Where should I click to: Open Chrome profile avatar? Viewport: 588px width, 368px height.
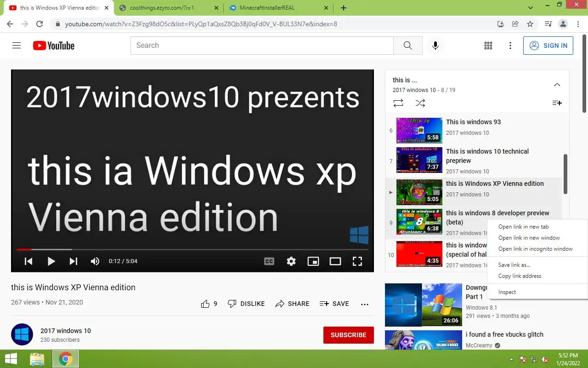[563, 24]
